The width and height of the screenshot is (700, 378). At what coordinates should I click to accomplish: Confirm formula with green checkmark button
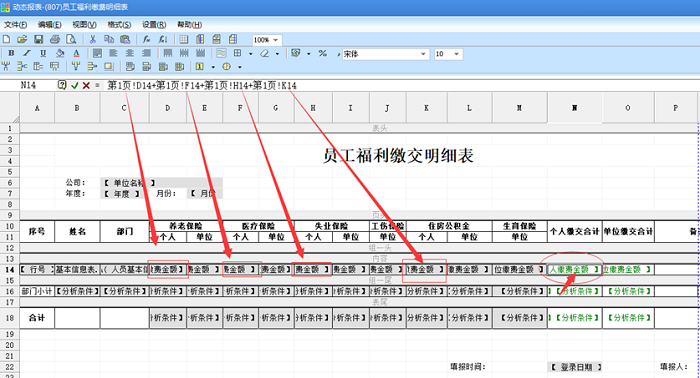pyautogui.click(x=75, y=85)
